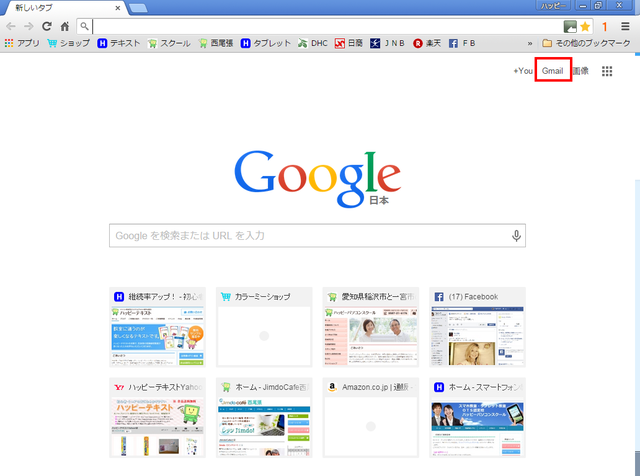Open the 楽天 bookmark
The image size is (640, 476).
pyautogui.click(x=427, y=43)
